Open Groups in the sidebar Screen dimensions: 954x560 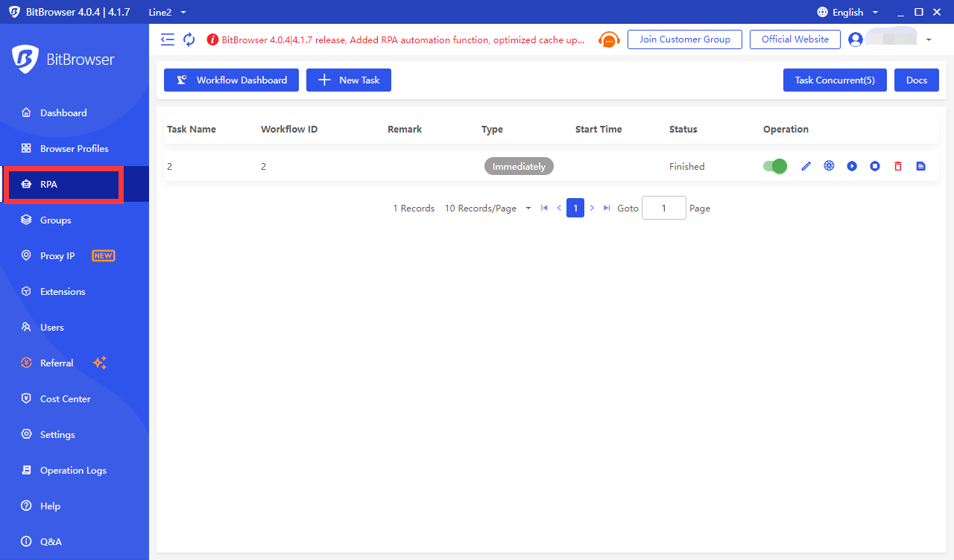[75, 220]
